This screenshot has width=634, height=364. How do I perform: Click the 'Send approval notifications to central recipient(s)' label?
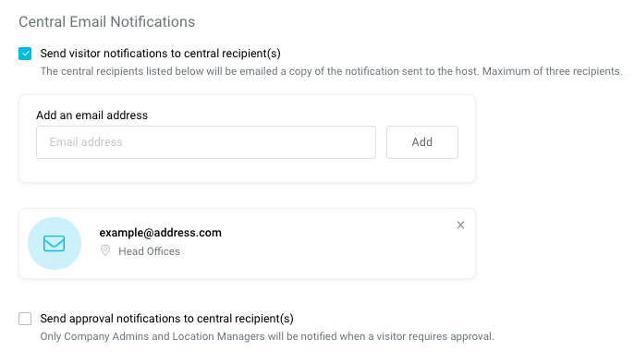click(166, 319)
